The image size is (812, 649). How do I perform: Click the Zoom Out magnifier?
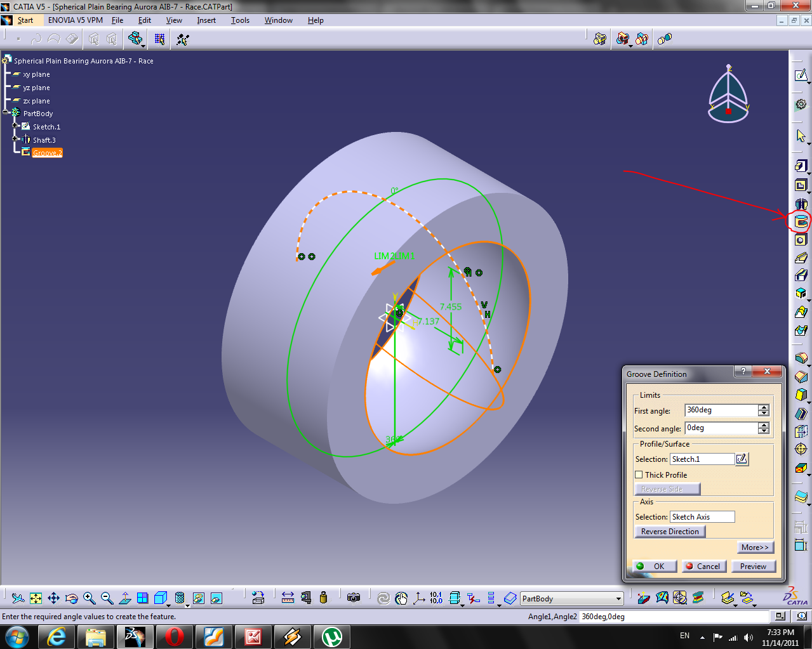click(107, 598)
